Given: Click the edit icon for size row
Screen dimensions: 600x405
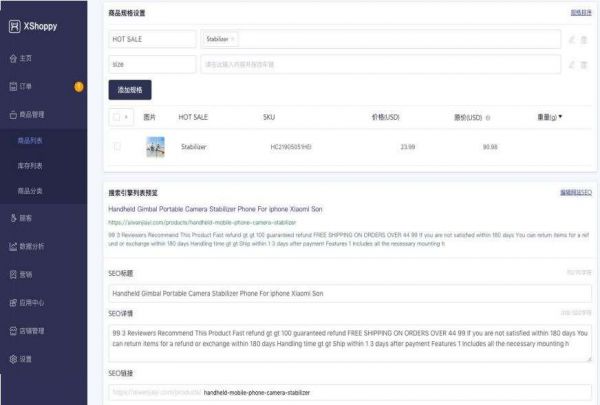Looking at the screenshot, I should point(571,65).
